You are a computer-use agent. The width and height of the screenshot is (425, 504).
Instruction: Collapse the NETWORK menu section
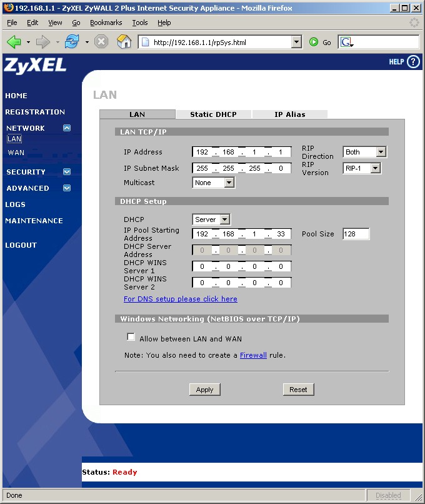(67, 128)
